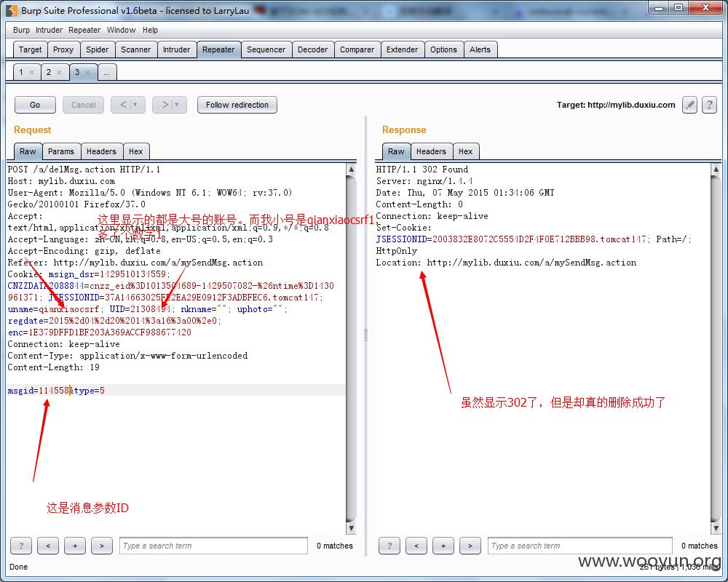Switch to the Options tab
Image resolution: width=728 pixels, height=582 pixels.
point(443,49)
